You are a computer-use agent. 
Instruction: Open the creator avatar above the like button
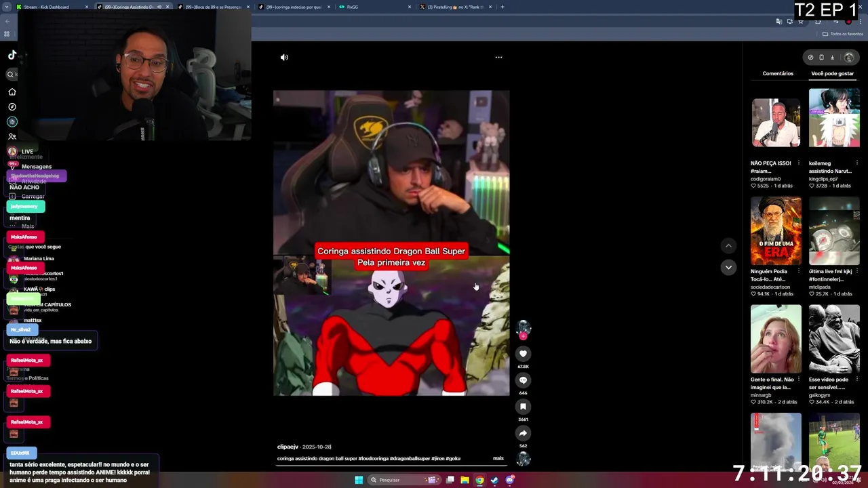(x=523, y=328)
